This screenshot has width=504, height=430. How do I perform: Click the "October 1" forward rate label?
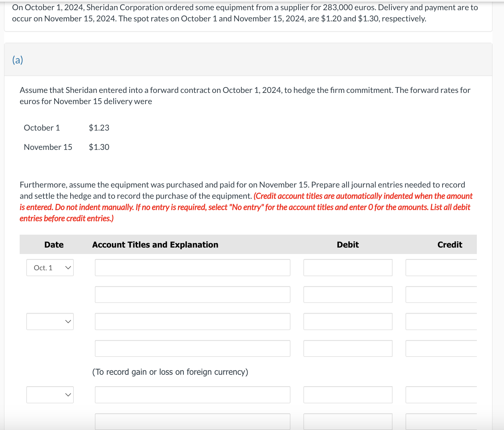(42, 128)
